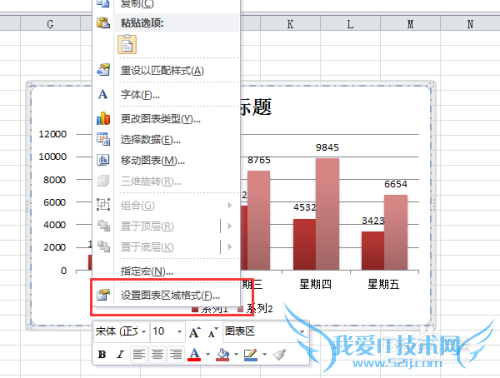
Task: Apply shape outline pen color
Action: pyautogui.click(x=251, y=354)
